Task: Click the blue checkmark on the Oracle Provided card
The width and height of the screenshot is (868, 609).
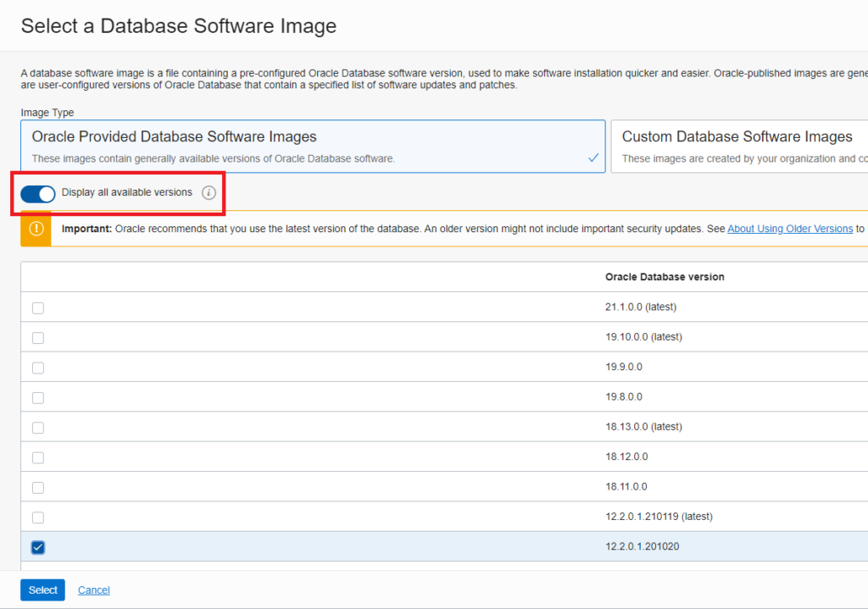Action: (x=593, y=158)
